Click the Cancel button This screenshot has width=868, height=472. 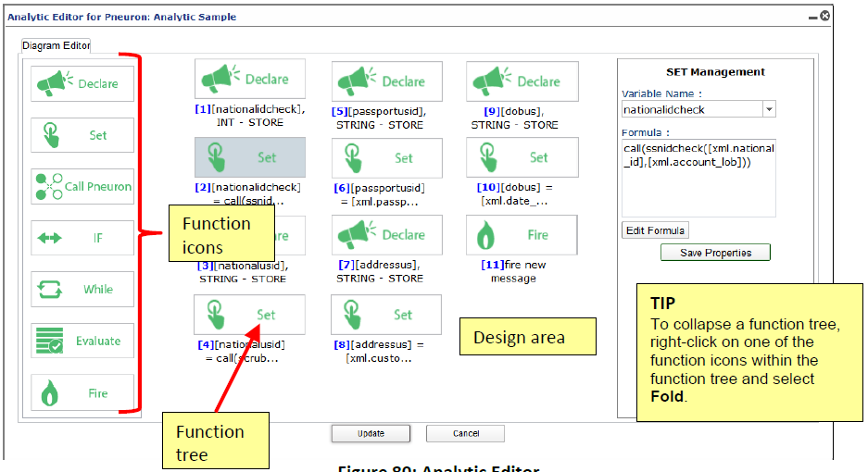click(466, 433)
